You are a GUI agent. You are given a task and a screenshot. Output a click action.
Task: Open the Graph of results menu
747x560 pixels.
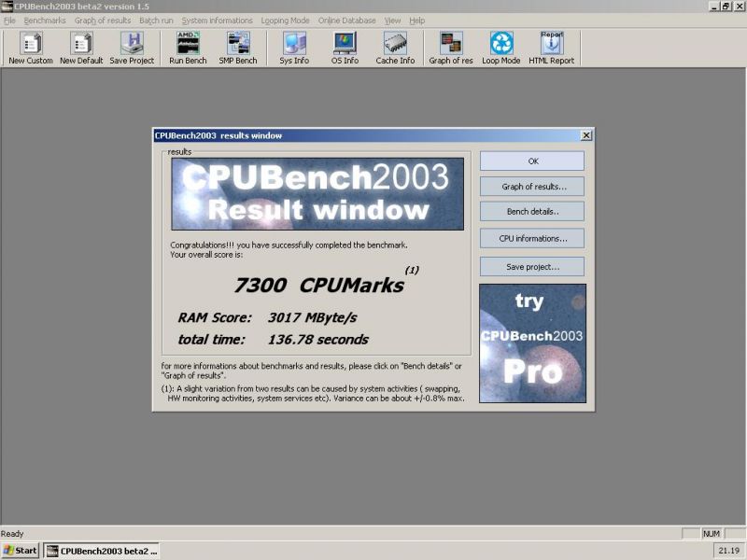[x=103, y=21]
